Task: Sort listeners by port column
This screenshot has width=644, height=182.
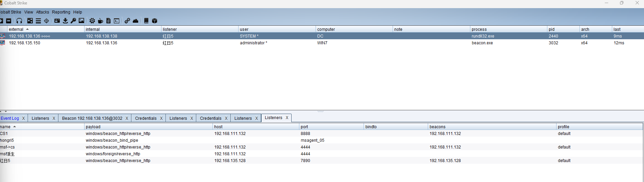Action: [331, 127]
